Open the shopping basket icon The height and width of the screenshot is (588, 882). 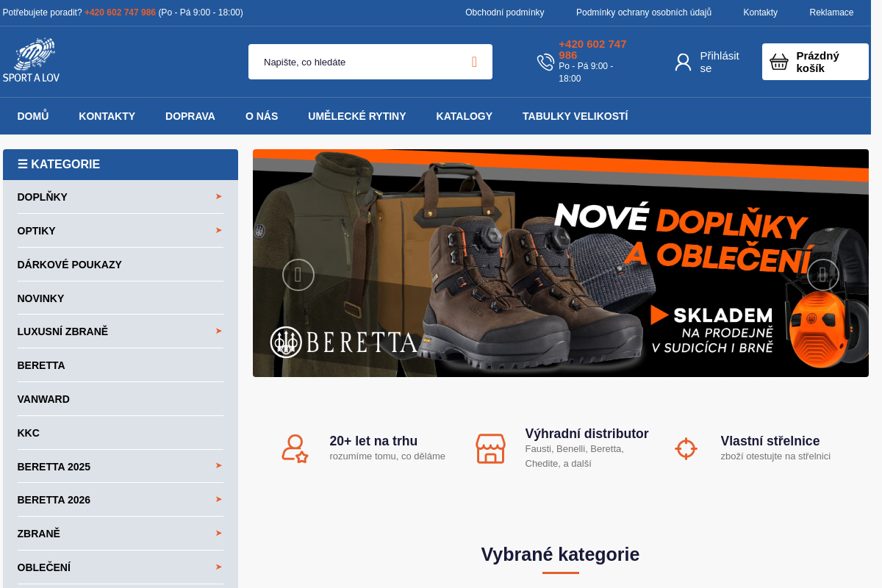point(779,62)
